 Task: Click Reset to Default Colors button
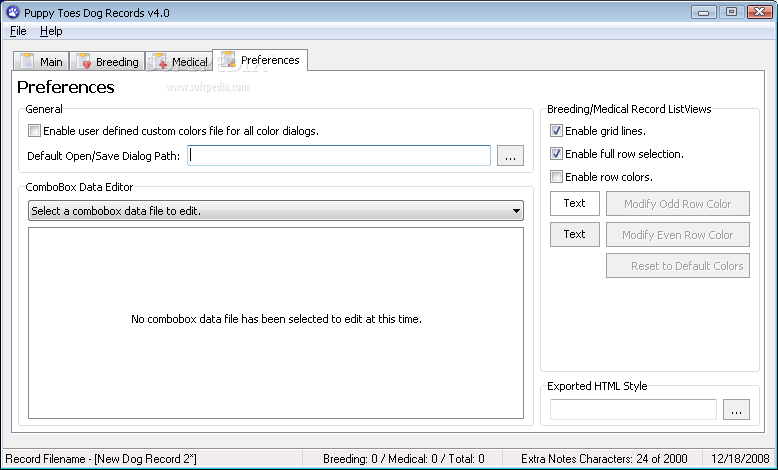click(678, 266)
